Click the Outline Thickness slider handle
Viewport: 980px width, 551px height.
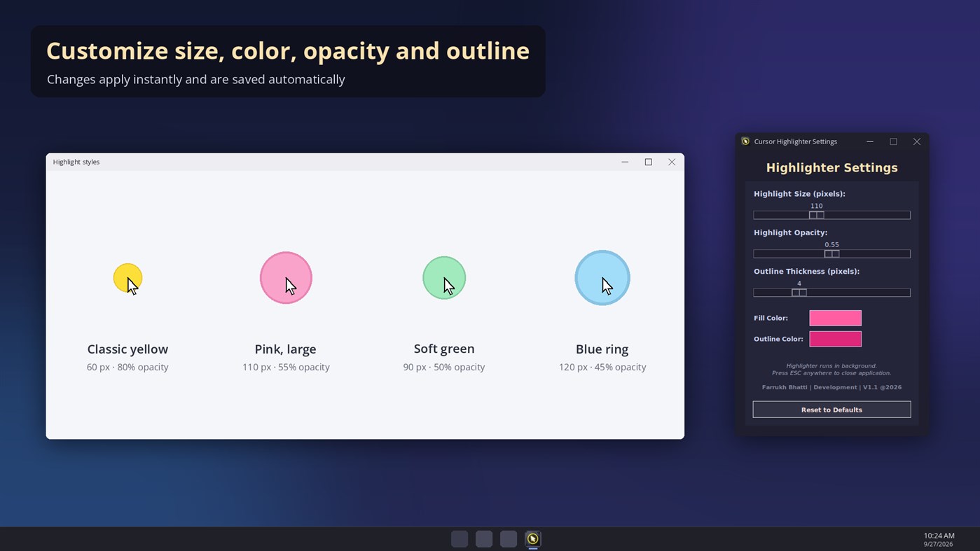[799, 293]
